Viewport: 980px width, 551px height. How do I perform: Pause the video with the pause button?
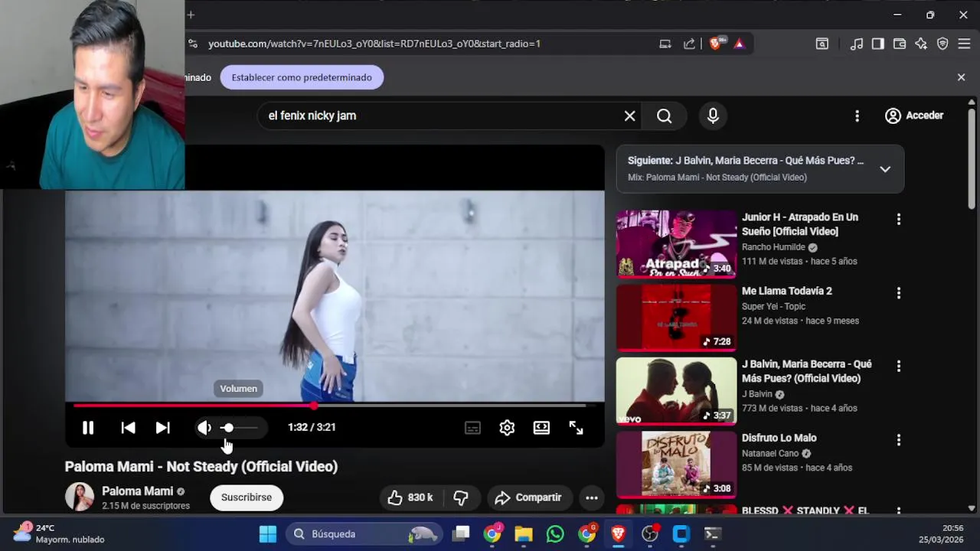coord(88,428)
